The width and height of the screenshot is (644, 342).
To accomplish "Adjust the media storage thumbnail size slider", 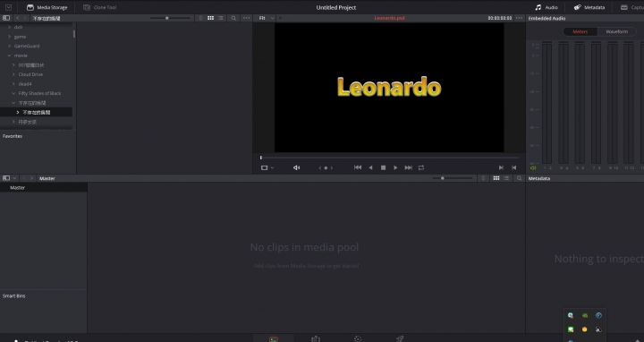I will point(170,18).
